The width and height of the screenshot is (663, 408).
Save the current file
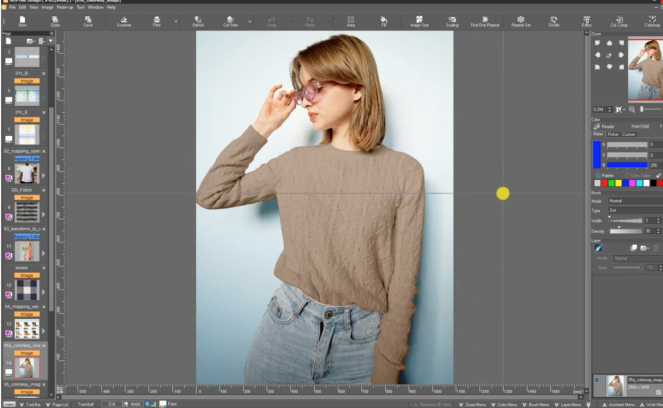(88, 22)
